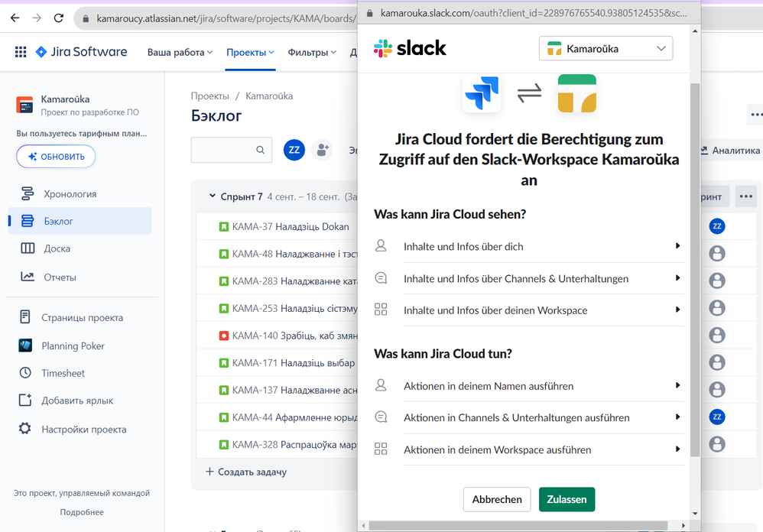Screen dimensions: 763x532
Task: Expand 'Inhalte und Infos über Channels & Unterhaltungen'
Action: coord(529,279)
